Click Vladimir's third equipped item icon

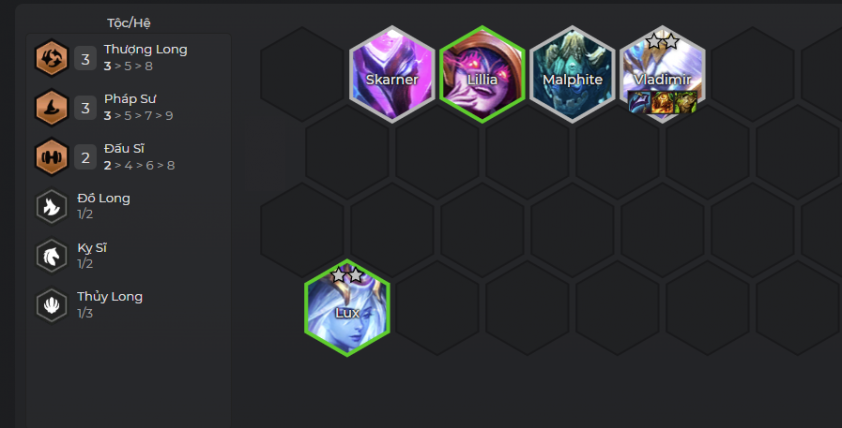685,102
